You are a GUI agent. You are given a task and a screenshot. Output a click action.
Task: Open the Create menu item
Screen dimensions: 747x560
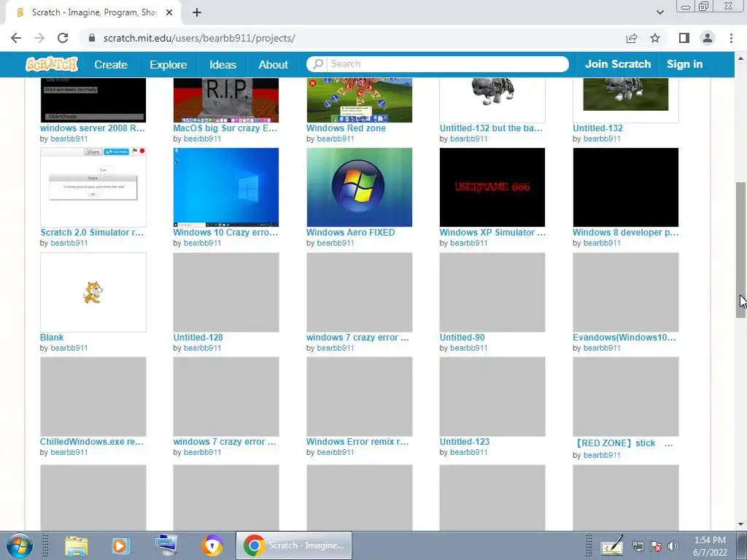pos(111,64)
